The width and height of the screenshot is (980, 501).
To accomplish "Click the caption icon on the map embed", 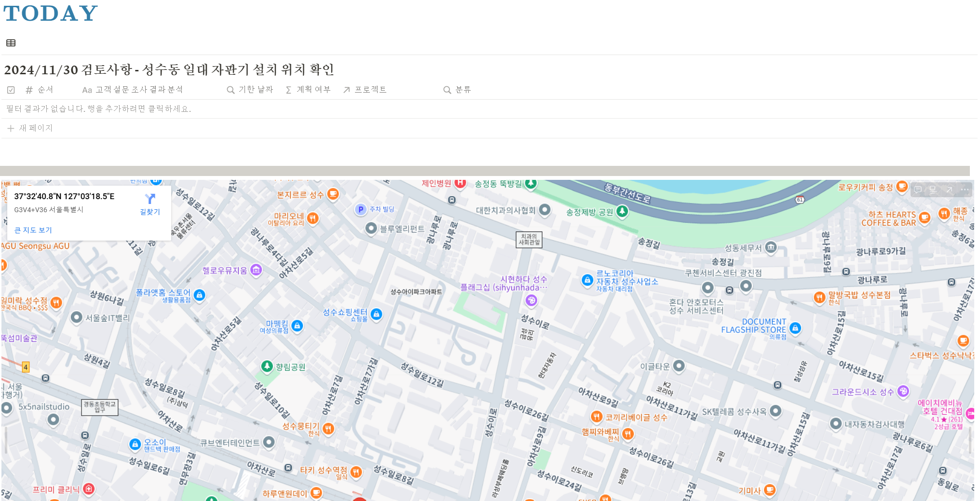I will pyautogui.click(x=934, y=190).
